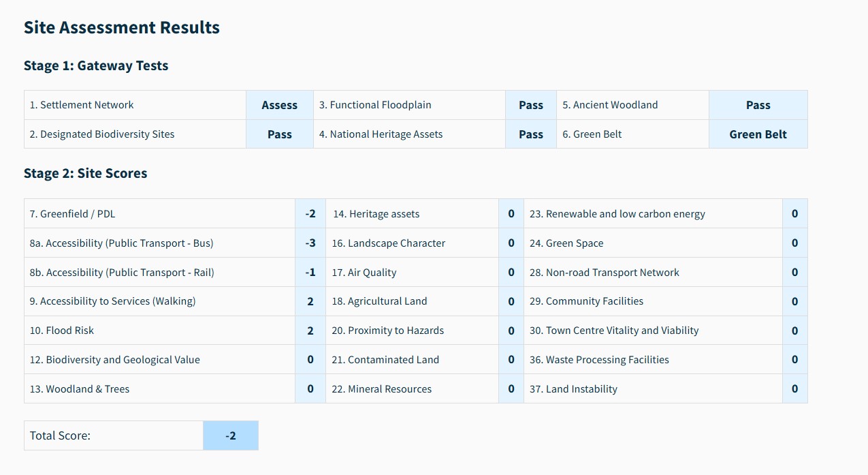This screenshot has width=868, height=475.
Task: Click the Stage 1: Gateway Tests heading
Action: point(96,66)
